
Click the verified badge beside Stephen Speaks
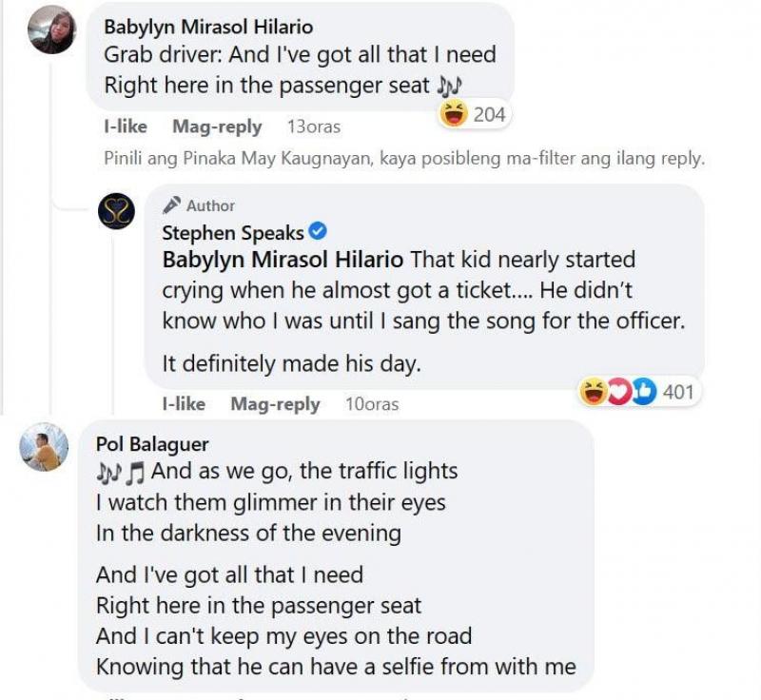point(320,232)
